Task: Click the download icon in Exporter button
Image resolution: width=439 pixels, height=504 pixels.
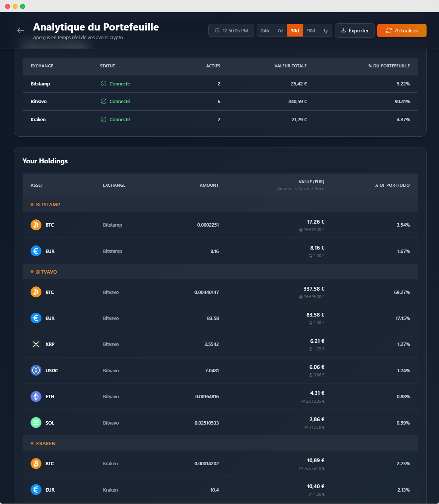Action: [x=343, y=30]
